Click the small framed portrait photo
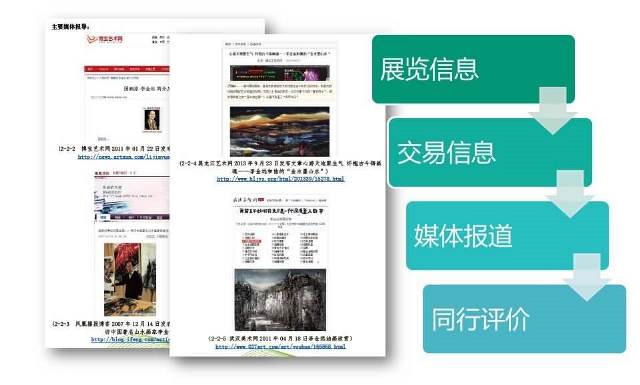The width and height of the screenshot is (640, 385). 152,120
